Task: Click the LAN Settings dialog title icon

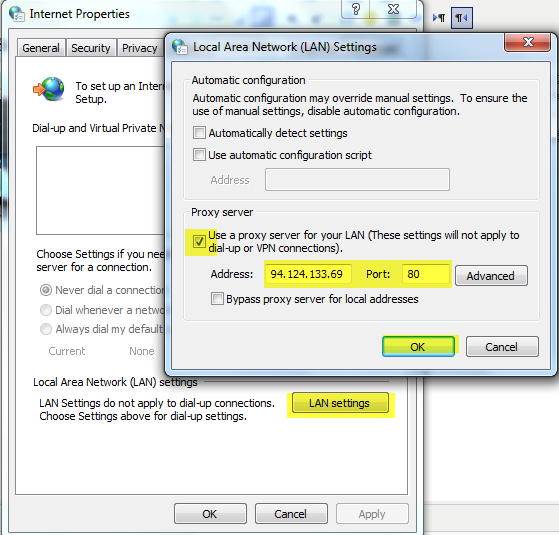Action: pos(180,47)
